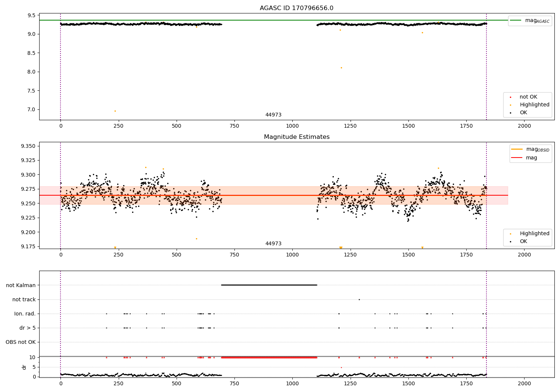Image resolution: width=560 pixels, height=392 pixels.
Task: Click the green mag AGASC legend entry
Action: click(x=530, y=21)
